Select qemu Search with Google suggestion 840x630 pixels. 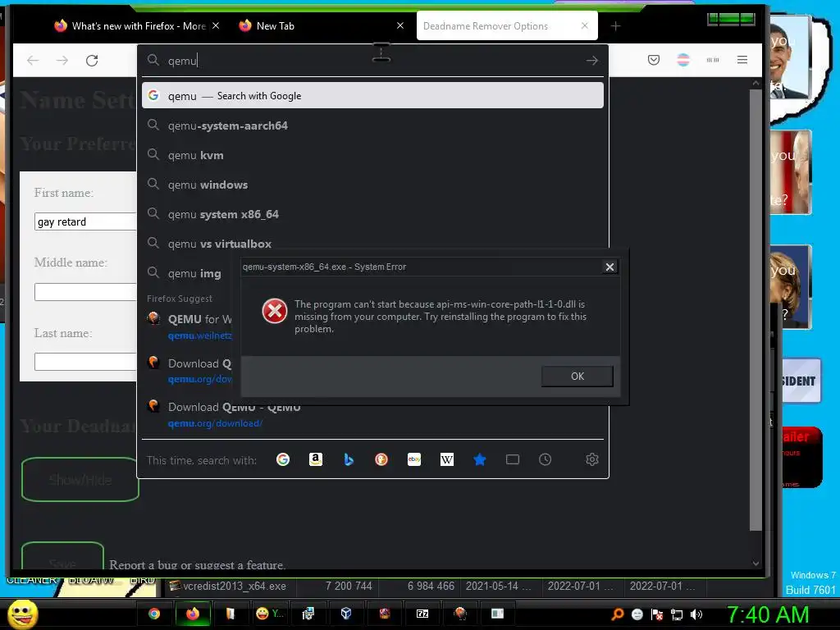point(372,95)
